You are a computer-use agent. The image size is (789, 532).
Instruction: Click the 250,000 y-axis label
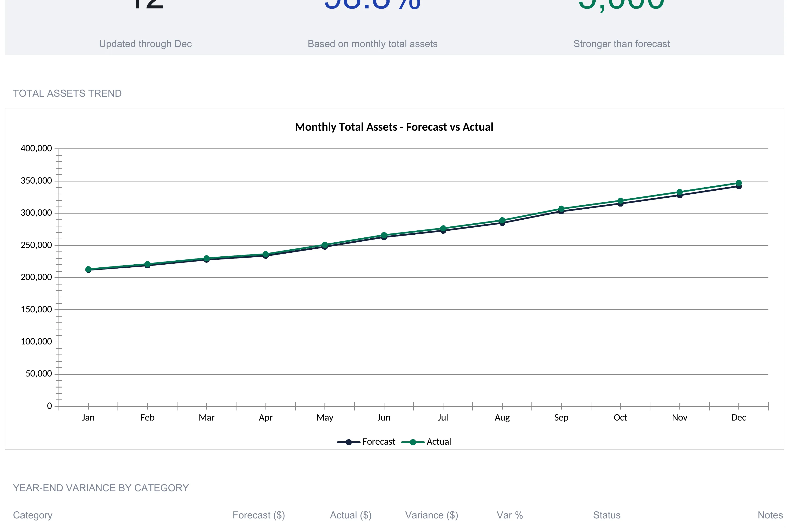coord(36,245)
